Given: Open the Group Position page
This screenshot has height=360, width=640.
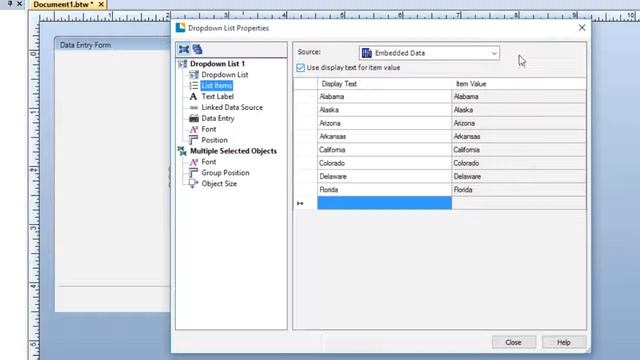Looking at the screenshot, I should pyautogui.click(x=225, y=173).
